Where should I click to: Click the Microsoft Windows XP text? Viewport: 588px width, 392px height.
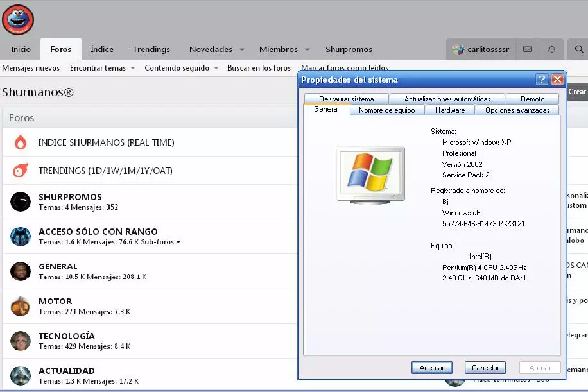[x=476, y=142]
